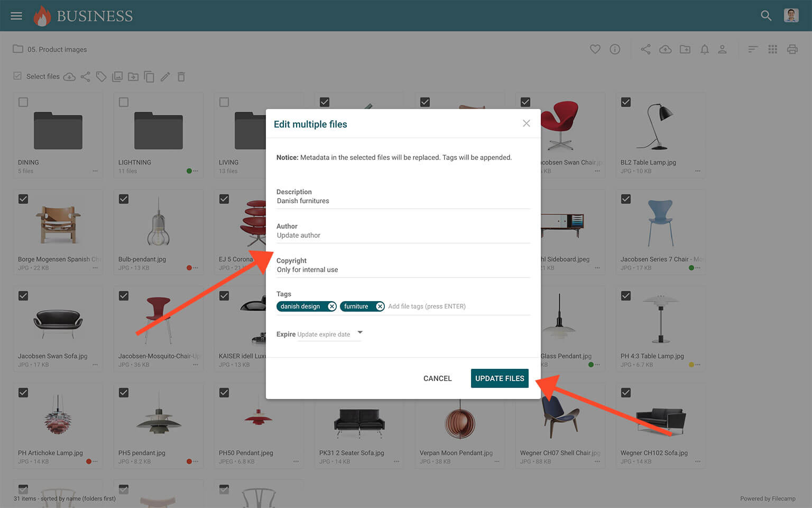Screen dimensions: 812x508
Task: Remove the danish design tag
Action: (x=332, y=306)
